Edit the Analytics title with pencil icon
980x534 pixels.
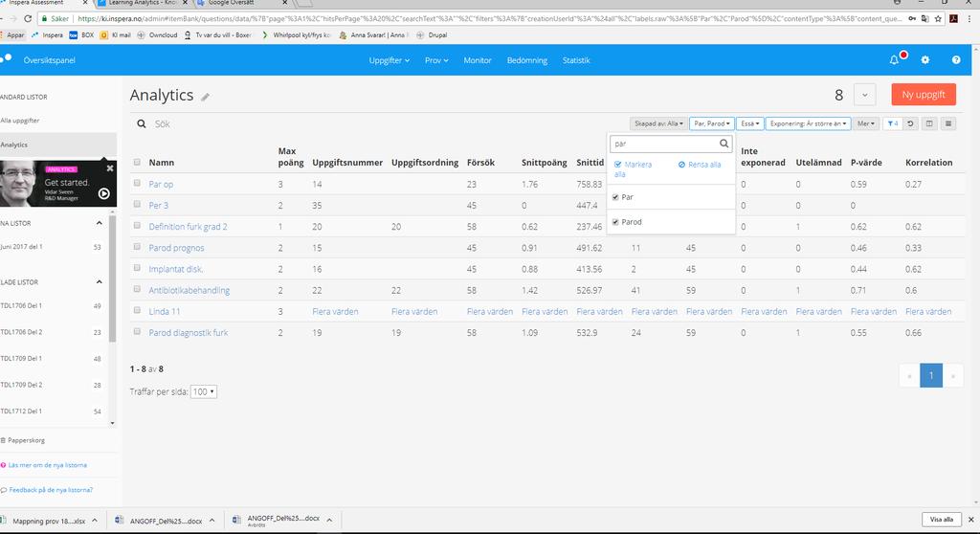click(205, 97)
